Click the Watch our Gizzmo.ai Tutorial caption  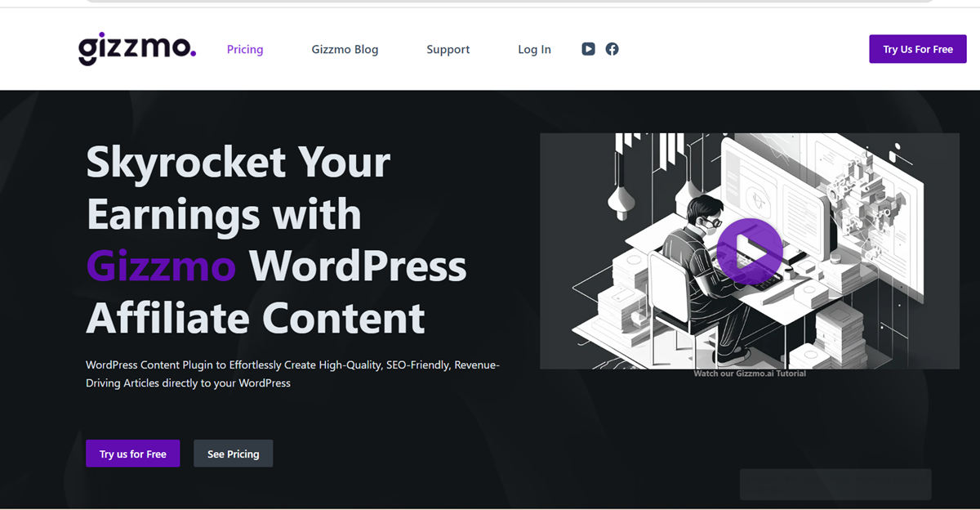750,374
